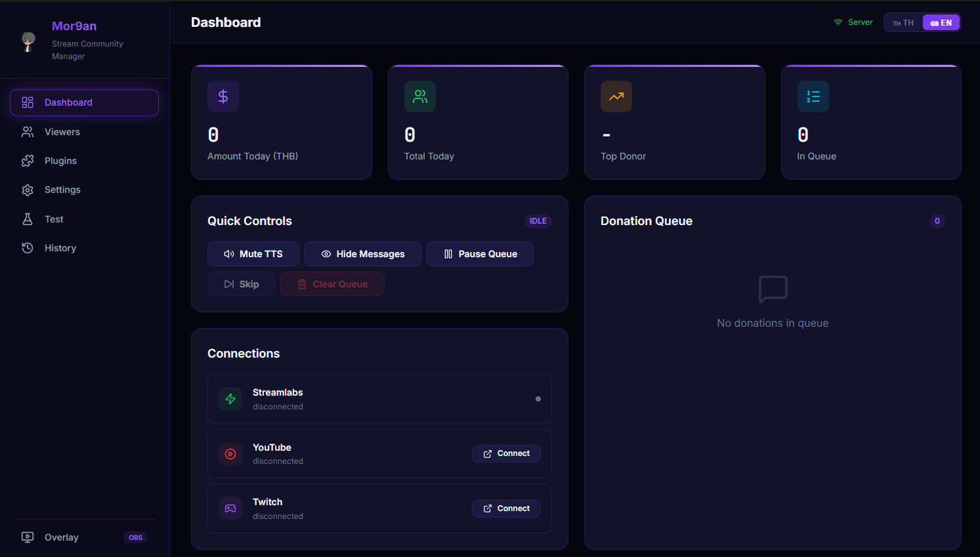Navigate to the Plugins page

tap(62, 161)
